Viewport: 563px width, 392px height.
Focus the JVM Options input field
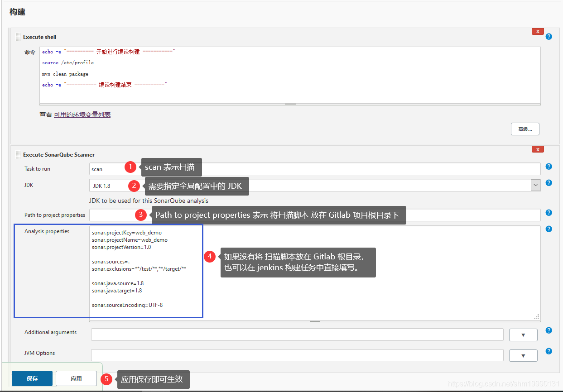[297, 355]
